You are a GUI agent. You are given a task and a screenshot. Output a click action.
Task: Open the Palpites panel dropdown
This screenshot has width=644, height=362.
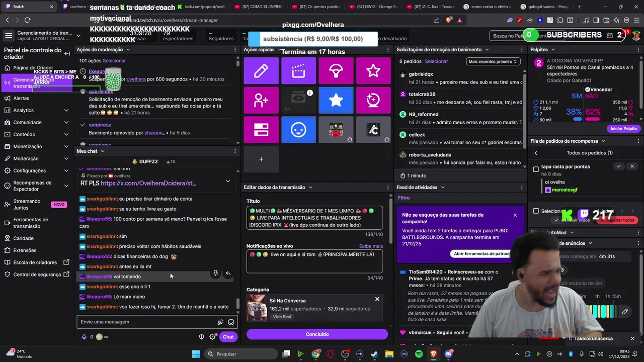[553, 50]
